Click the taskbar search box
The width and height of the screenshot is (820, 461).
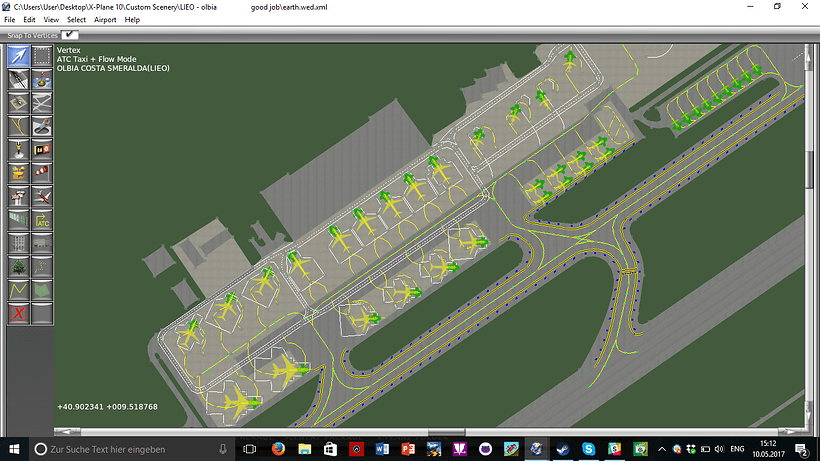(131, 449)
